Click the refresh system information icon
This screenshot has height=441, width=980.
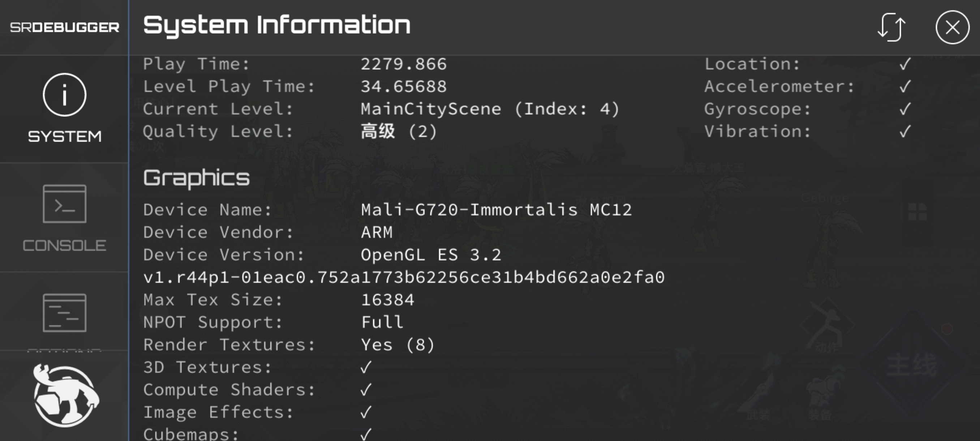tap(891, 27)
